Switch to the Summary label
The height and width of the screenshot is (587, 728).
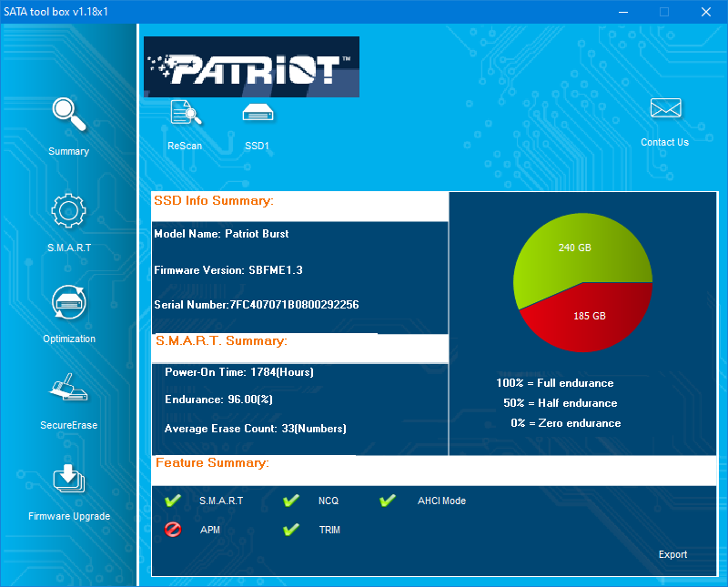click(x=69, y=151)
